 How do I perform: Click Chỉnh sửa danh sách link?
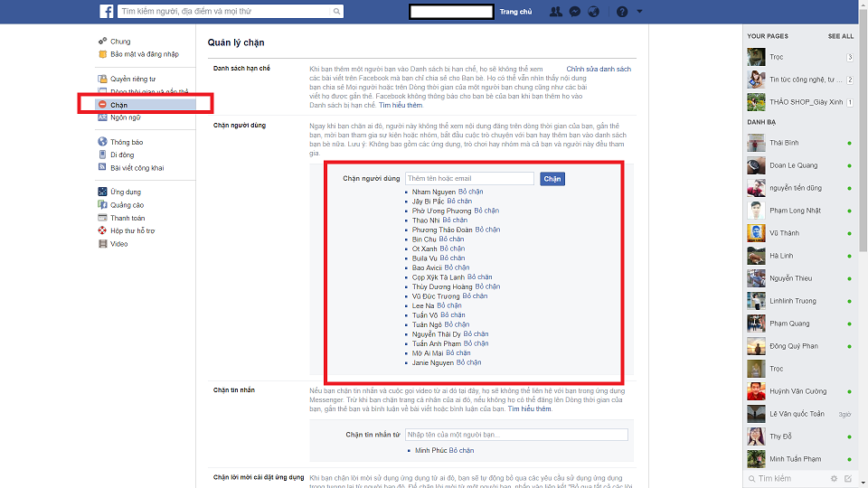tap(599, 70)
